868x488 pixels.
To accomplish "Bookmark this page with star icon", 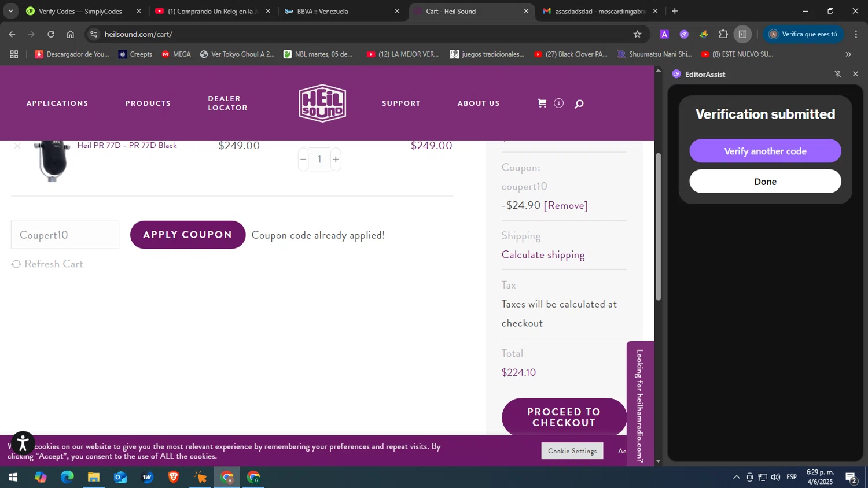I will [x=637, y=34].
